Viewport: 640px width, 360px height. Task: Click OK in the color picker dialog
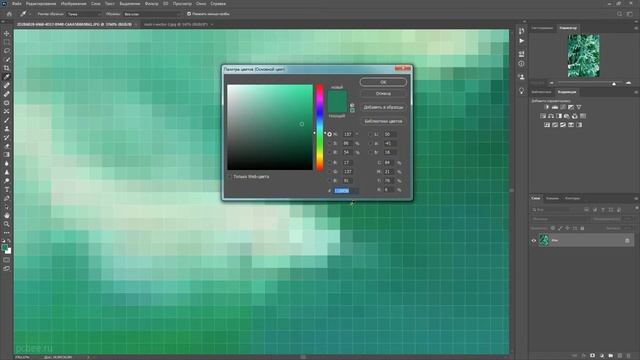pyautogui.click(x=383, y=82)
